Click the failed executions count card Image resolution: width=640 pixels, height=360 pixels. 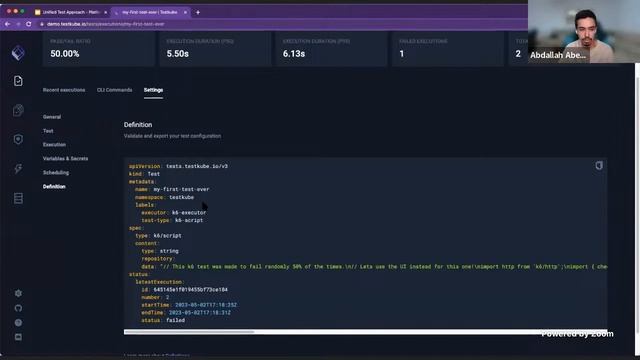point(448,49)
